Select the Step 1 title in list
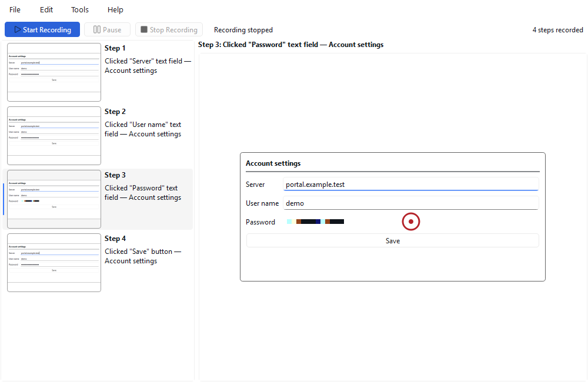Screen dimensions: 588x382 115,48
